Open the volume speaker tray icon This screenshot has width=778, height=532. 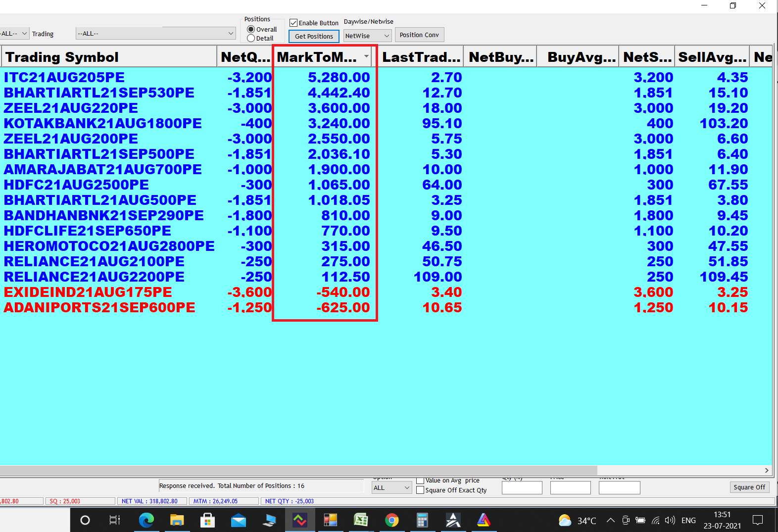[670, 520]
